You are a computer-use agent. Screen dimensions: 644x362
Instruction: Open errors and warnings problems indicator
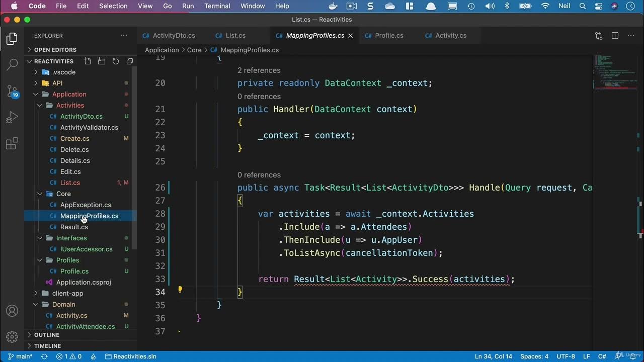point(69,356)
